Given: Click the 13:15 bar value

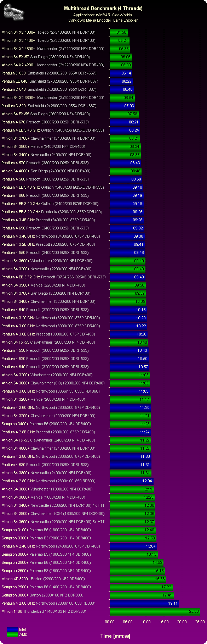Looking at the screenshot, I should pos(151,554).
